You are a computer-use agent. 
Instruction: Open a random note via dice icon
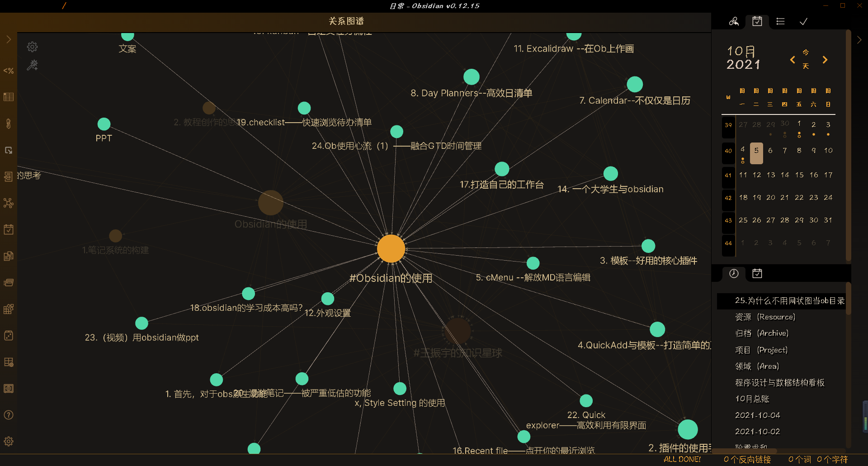point(9,335)
